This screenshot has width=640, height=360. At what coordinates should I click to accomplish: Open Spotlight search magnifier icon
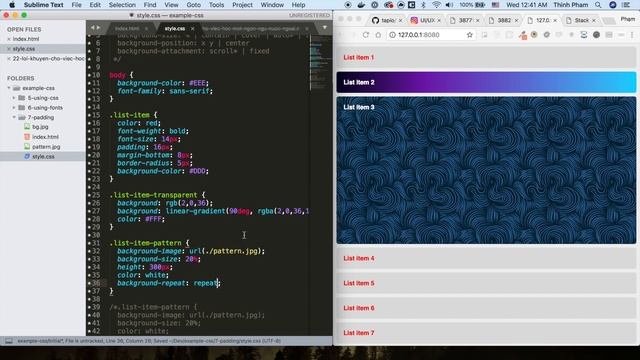coord(598,5)
